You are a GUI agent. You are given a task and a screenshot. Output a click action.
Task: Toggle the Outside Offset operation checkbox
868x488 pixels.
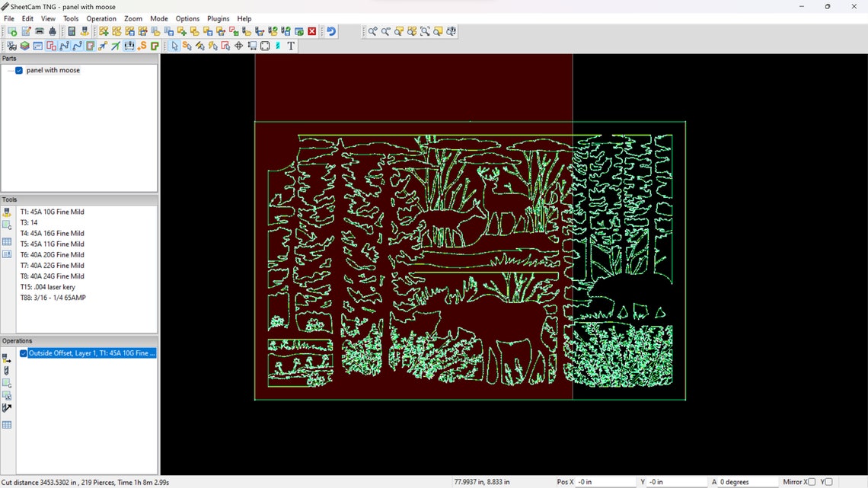click(x=24, y=352)
